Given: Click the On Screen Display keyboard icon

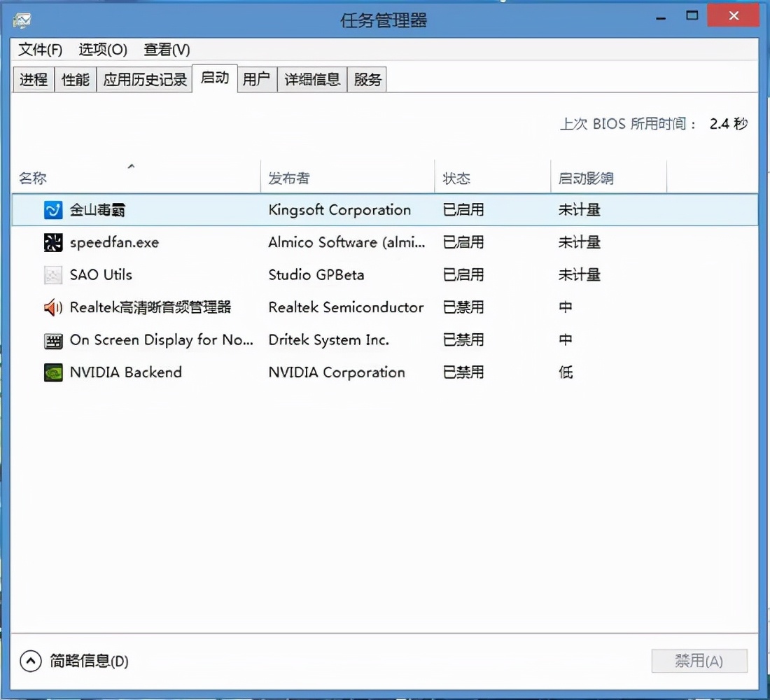Looking at the screenshot, I should pos(52,339).
